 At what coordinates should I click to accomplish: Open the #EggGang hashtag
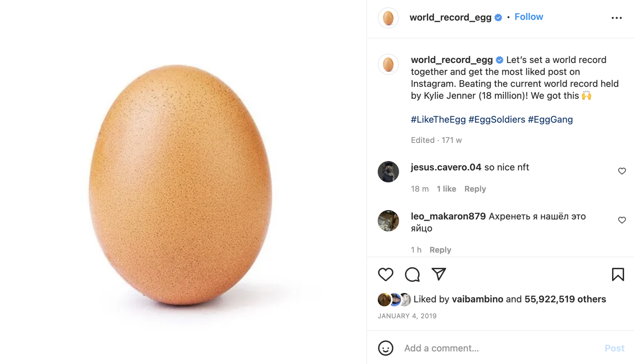click(x=550, y=120)
